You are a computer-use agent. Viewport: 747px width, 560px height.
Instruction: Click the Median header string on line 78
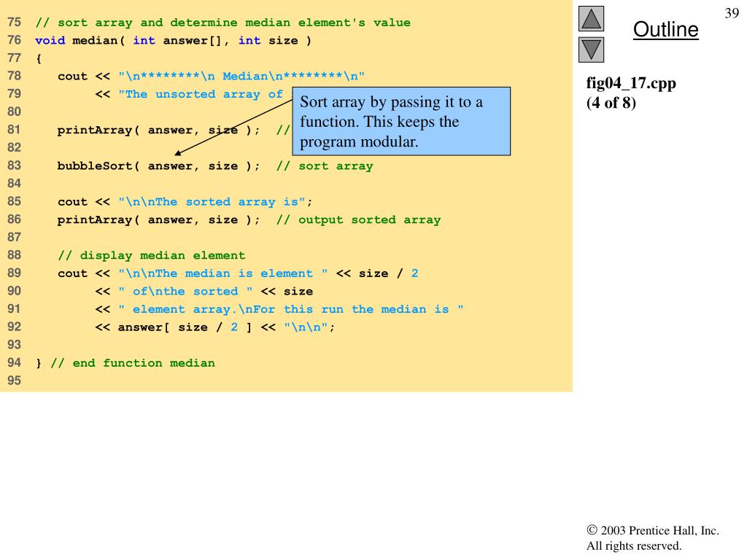click(241, 76)
